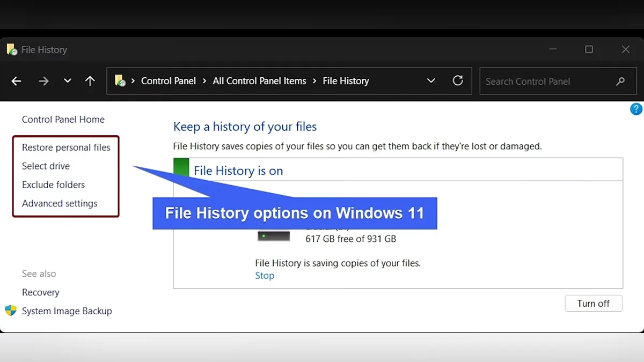
Task: Click the '617 GB free of 931 GB' text
Action: point(351,239)
